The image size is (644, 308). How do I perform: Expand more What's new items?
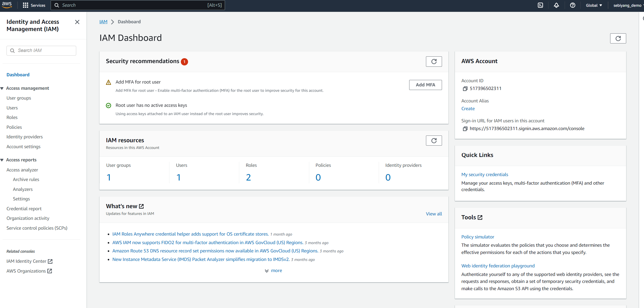coord(273,271)
